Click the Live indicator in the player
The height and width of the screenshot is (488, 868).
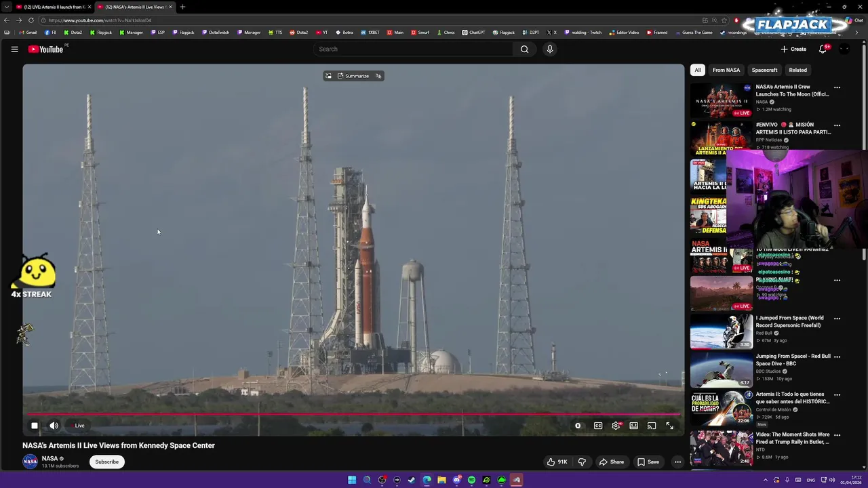click(79, 426)
